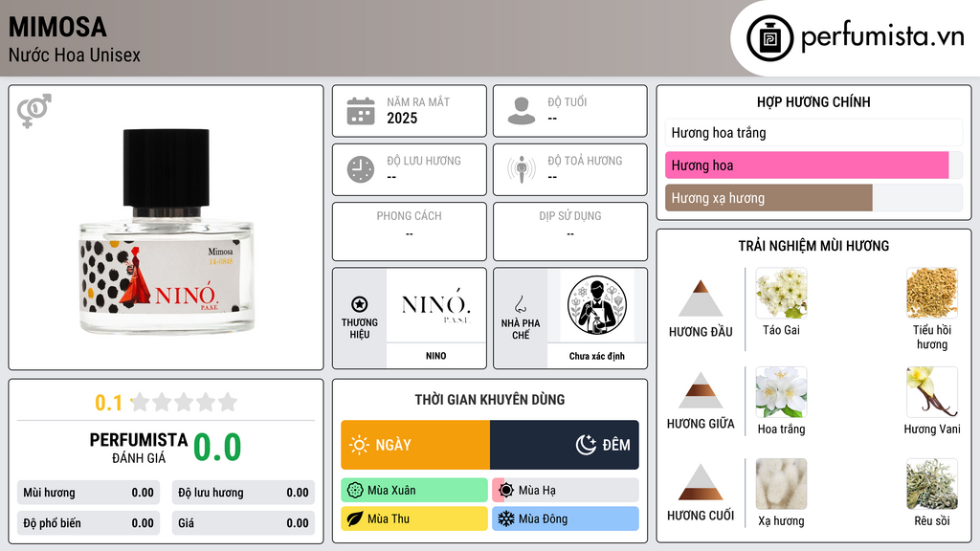The width and height of the screenshot is (980, 551).
Task: Select the Đêm nighttime segment
Action: point(565,445)
